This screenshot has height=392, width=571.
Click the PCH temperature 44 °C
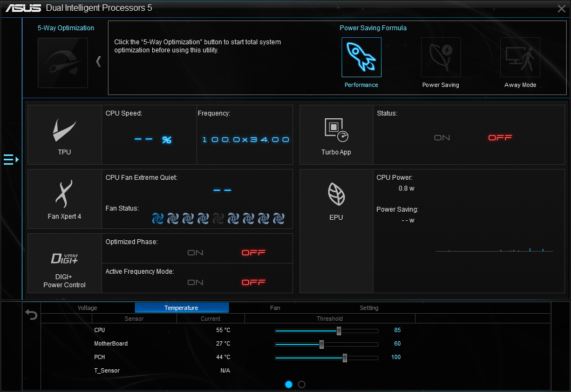223,357
